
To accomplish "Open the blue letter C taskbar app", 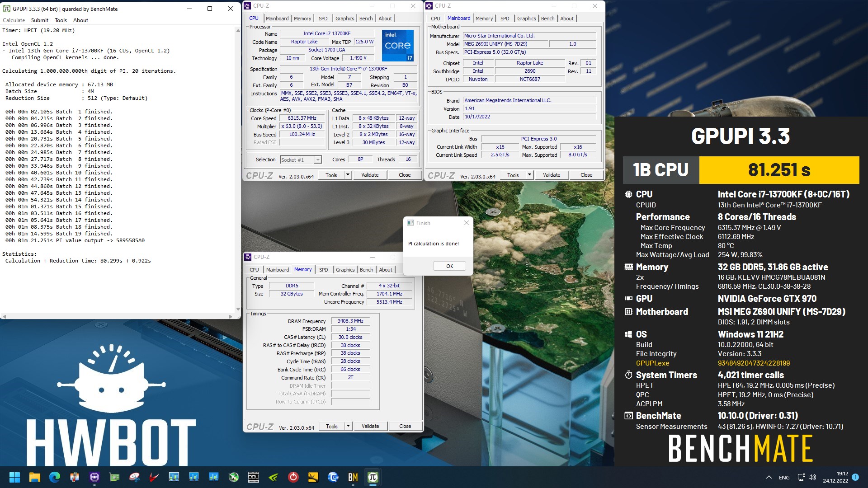I will pyautogui.click(x=333, y=477).
